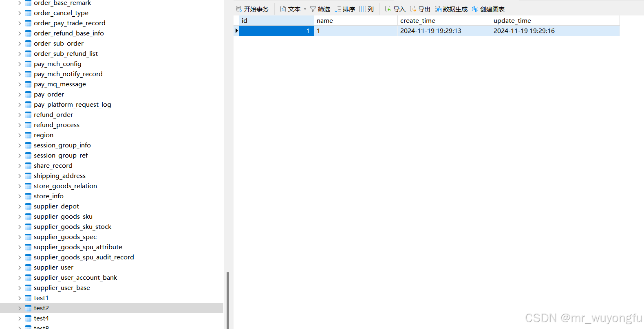Click the order_refund_base_info table icon
The height and width of the screenshot is (329, 644).
(x=28, y=33)
